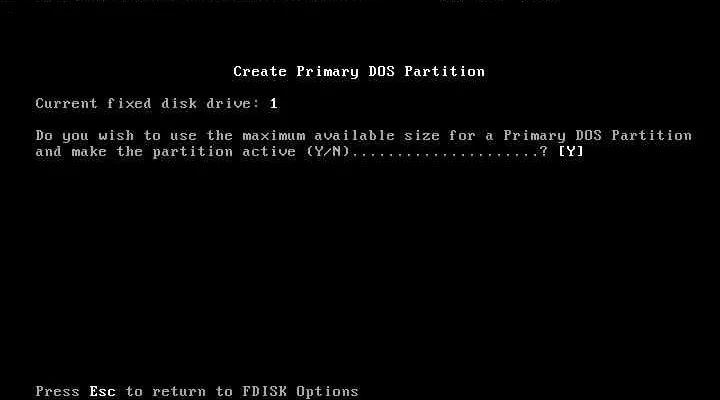
Task: Select the drive number 1 value
Action: (274, 103)
